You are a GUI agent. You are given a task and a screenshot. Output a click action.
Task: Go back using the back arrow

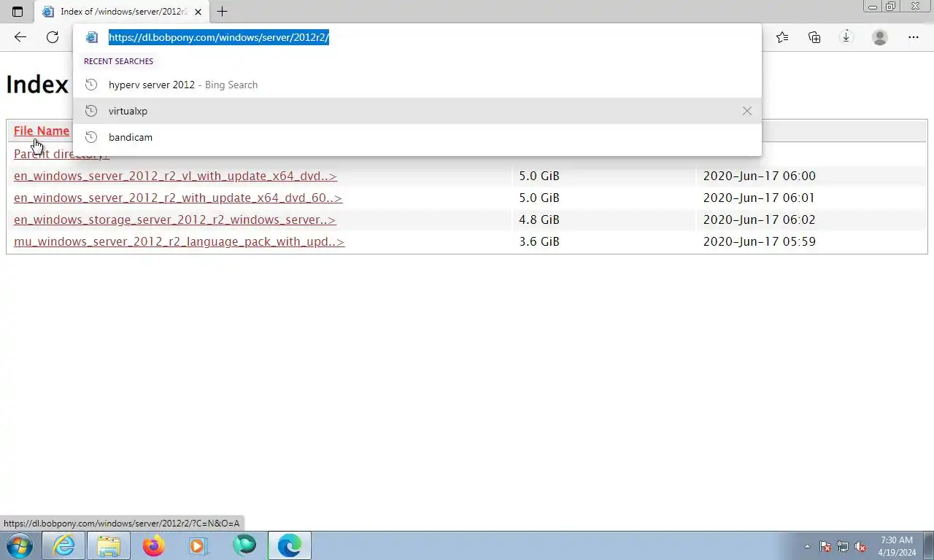click(20, 37)
